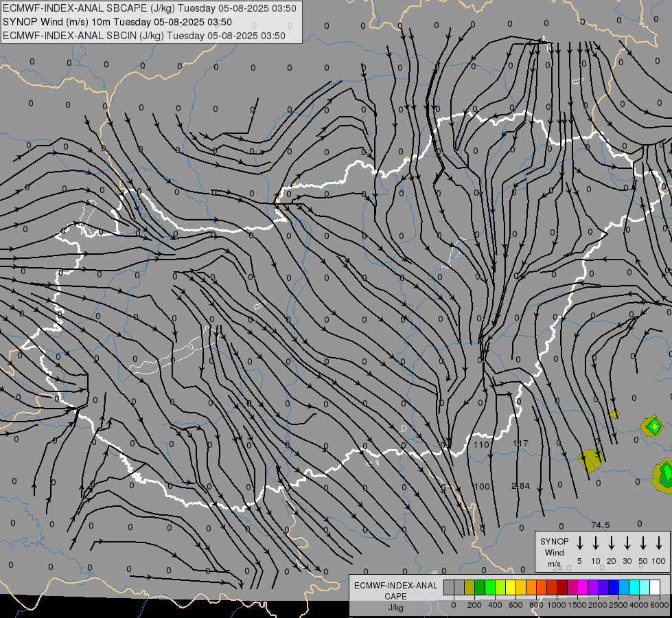Click the '200' tick label on CAPE scale
This screenshot has width=672, height=618.
tap(474, 605)
